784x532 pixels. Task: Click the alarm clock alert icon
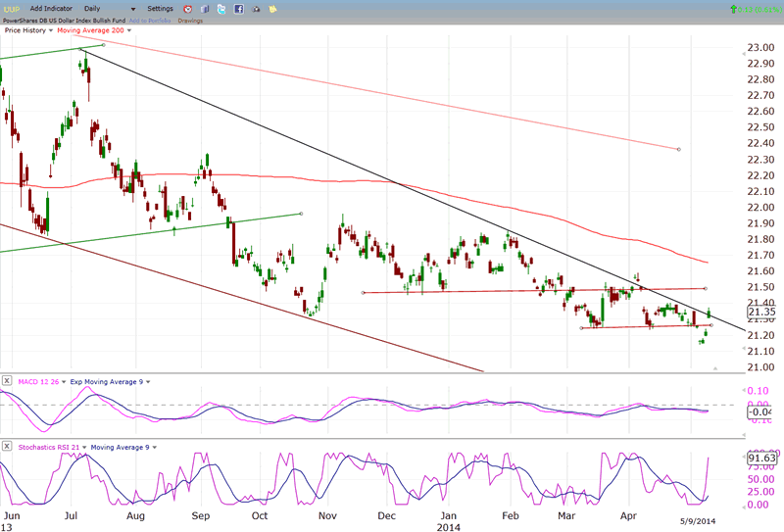point(188,9)
